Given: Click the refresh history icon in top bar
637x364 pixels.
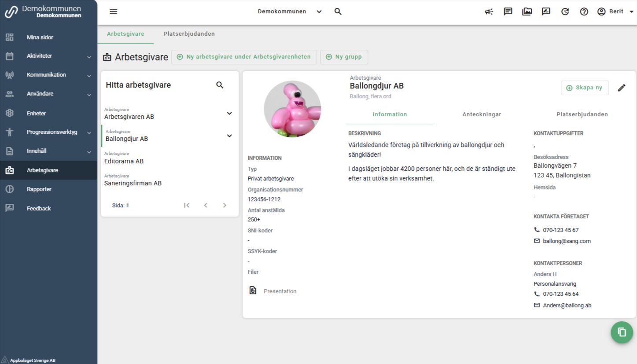Looking at the screenshot, I should [x=565, y=12].
